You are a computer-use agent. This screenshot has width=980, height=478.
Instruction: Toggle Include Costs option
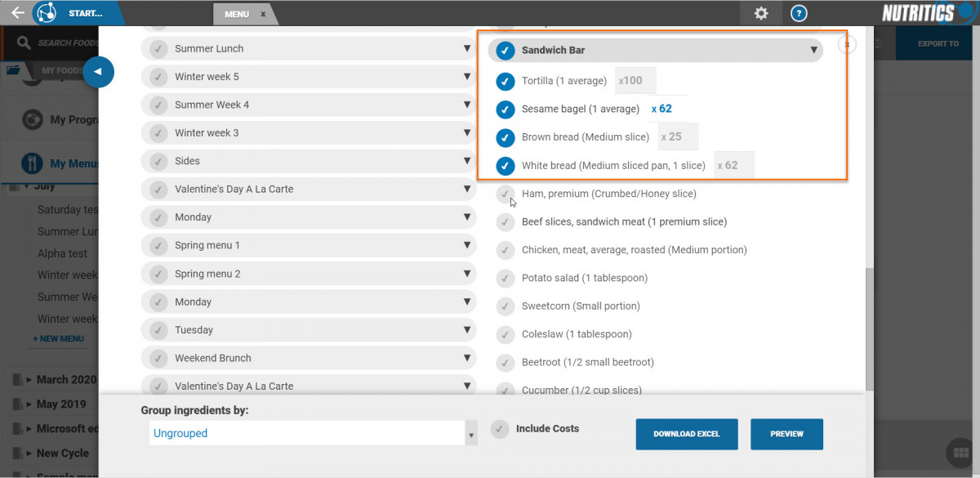[500, 428]
